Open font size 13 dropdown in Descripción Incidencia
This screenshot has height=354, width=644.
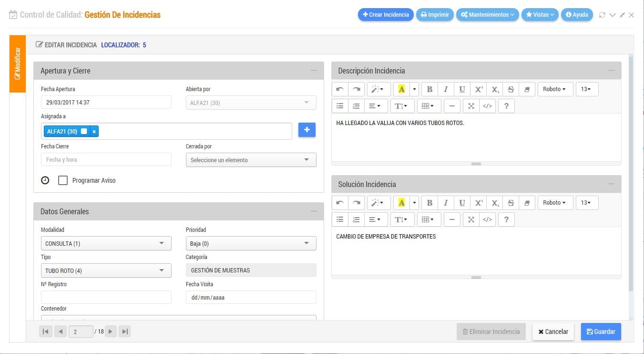pos(587,89)
